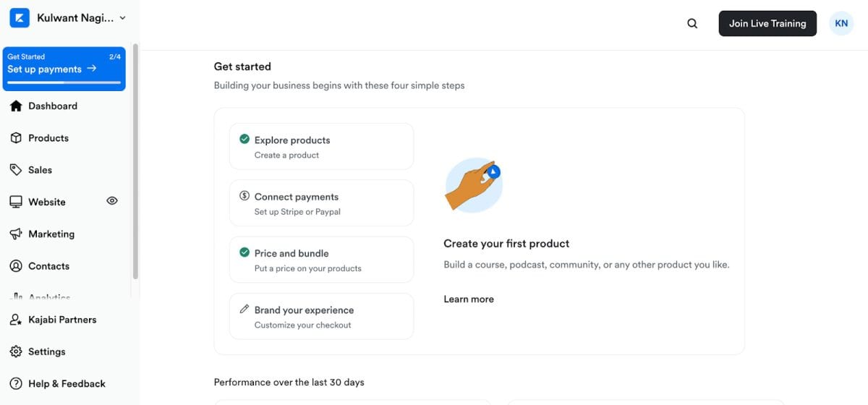Open the search magnifier icon
Screen dimensions: 868x405
click(692, 24)
